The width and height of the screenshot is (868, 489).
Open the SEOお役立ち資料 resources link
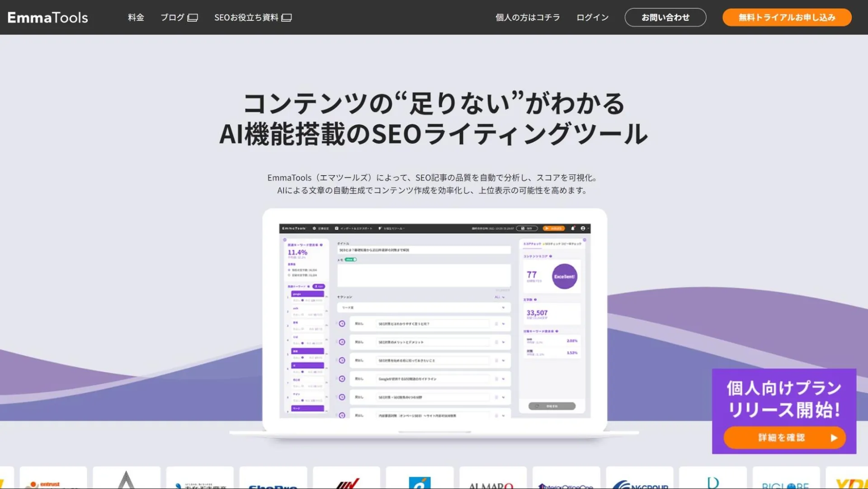point(253,17)
